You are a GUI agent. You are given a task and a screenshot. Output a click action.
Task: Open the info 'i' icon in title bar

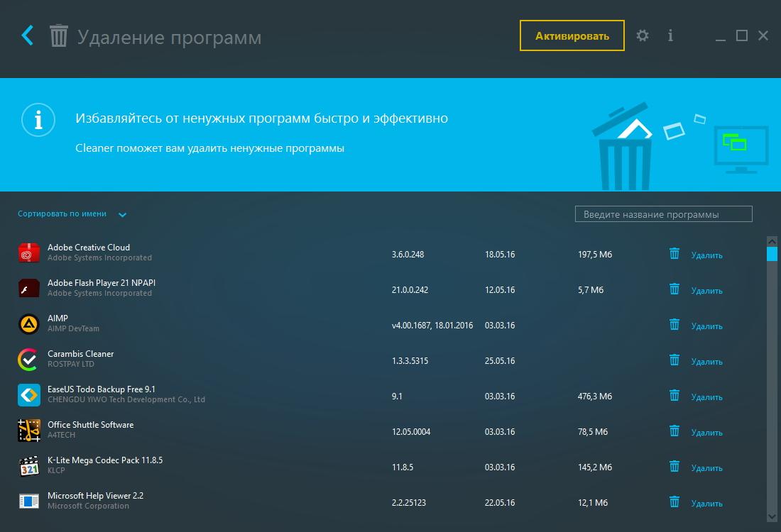670,35
